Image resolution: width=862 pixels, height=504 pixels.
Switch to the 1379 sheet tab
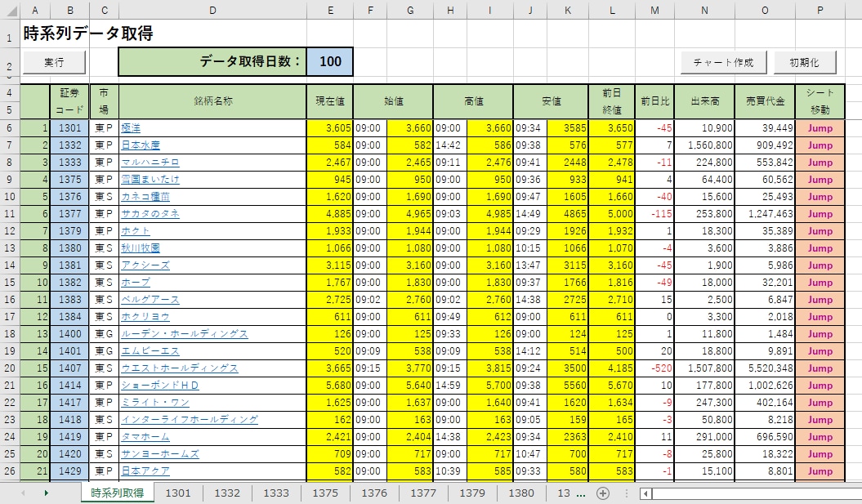[x=472, y=493]
